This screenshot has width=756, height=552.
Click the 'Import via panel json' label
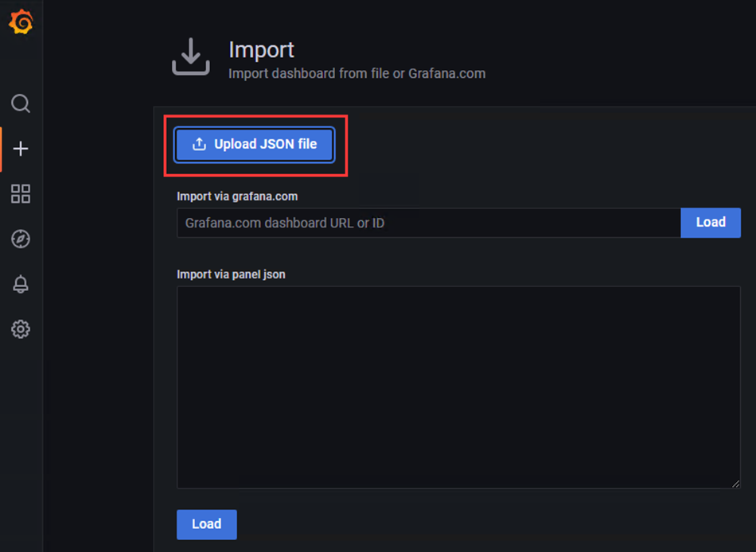tap(231, 274)
